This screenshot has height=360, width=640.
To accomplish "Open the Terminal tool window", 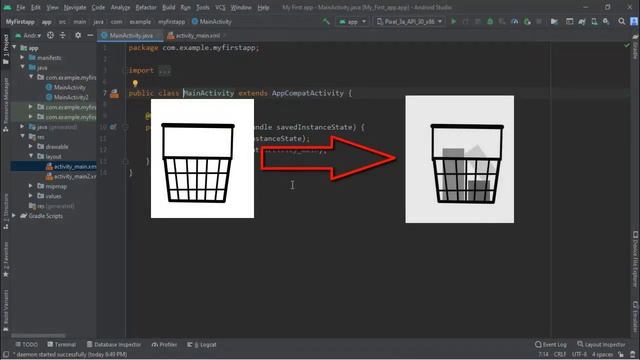I will (x=62, y=344).
